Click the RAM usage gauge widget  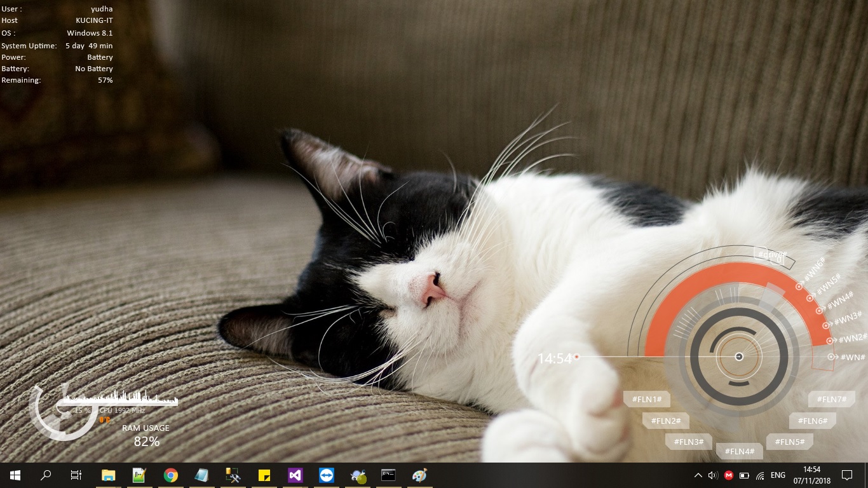(x=146, y=435)
